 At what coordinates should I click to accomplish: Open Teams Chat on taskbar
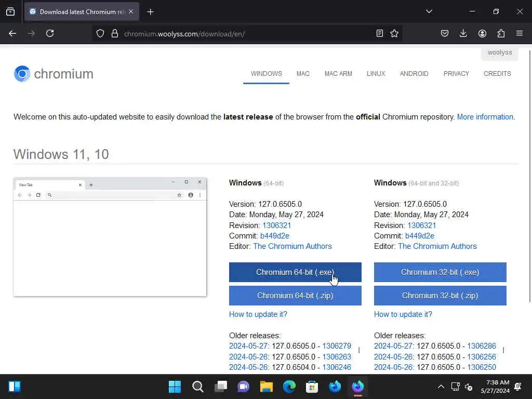(243, 387)
